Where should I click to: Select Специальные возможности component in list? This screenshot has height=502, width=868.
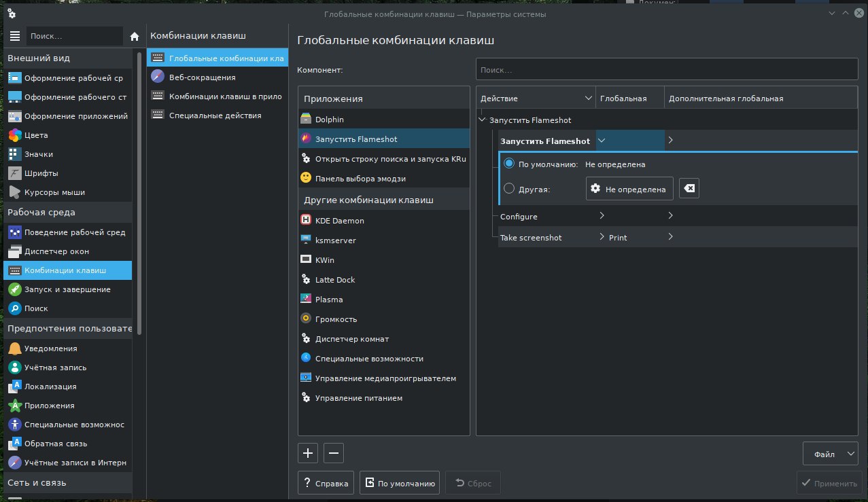[x=384, y=359]
